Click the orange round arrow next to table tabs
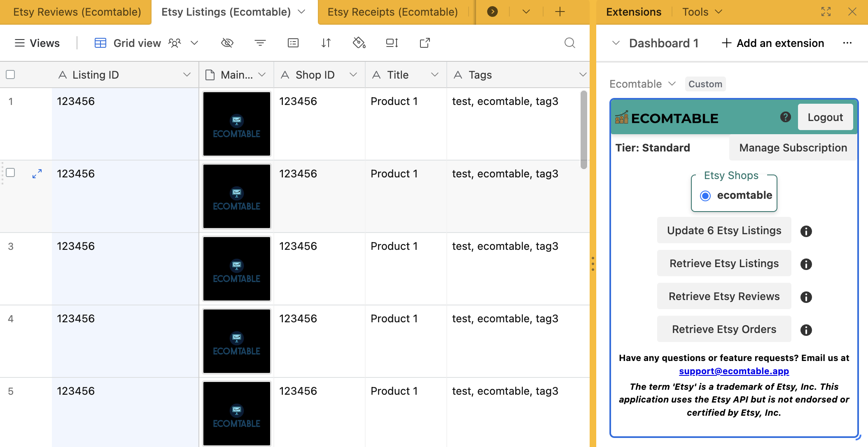This screenshot has height=447, width=868. [492, 12]
